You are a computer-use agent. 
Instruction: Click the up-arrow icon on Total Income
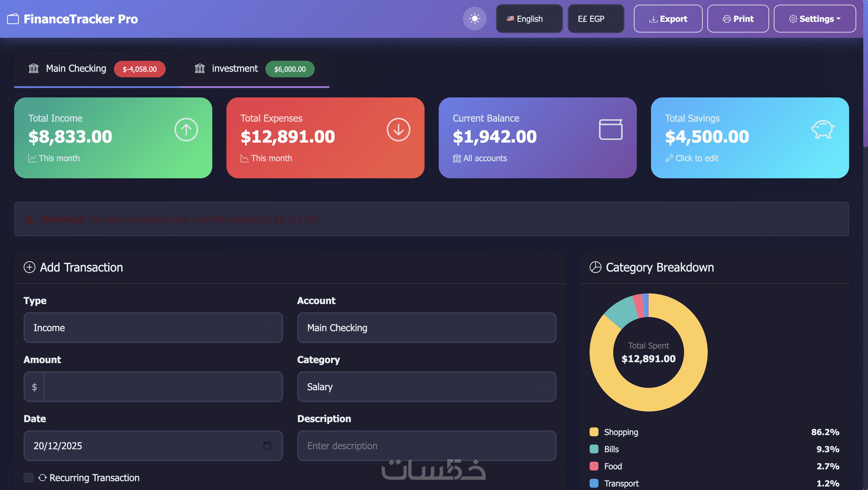tap(186, 129)
